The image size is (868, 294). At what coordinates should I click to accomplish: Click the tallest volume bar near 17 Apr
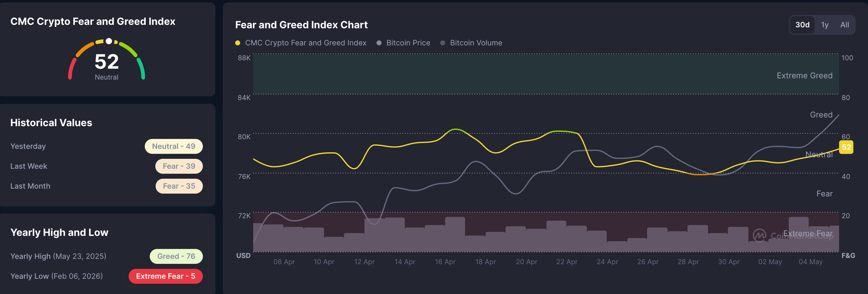455,234
